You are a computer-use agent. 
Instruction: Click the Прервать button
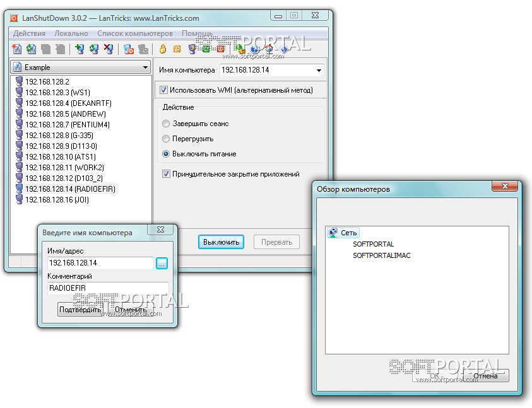(276, 242)
